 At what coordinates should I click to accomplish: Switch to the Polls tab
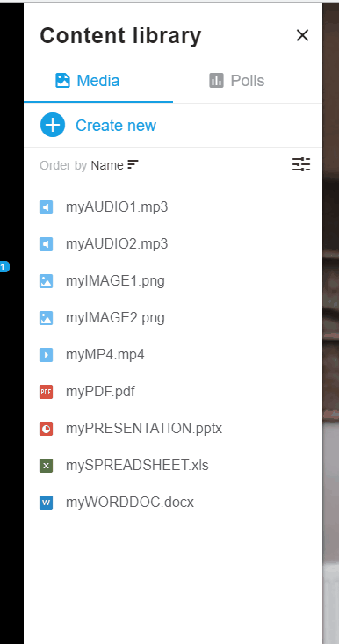click(x=248, y=81)
